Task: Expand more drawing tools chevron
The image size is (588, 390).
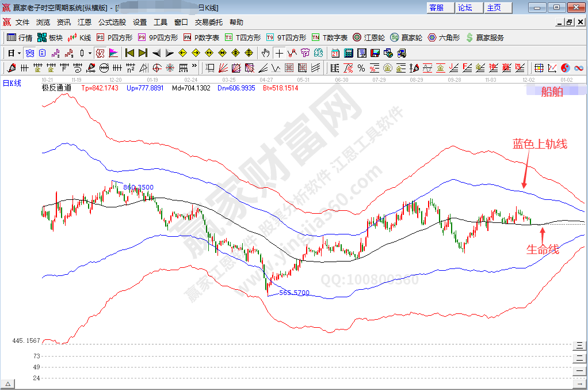Action: (194, 67)
